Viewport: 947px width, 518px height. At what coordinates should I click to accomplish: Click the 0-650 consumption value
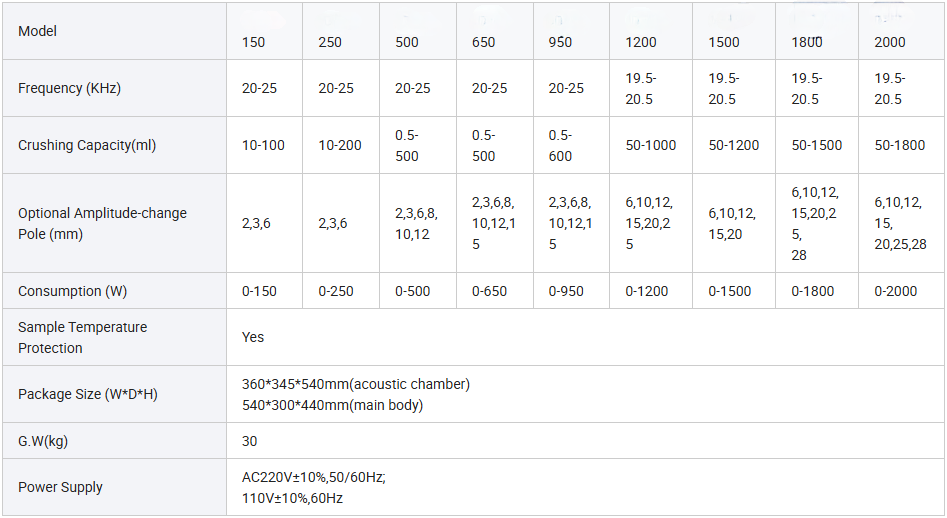pyautogui.click(x=489, y=291)
